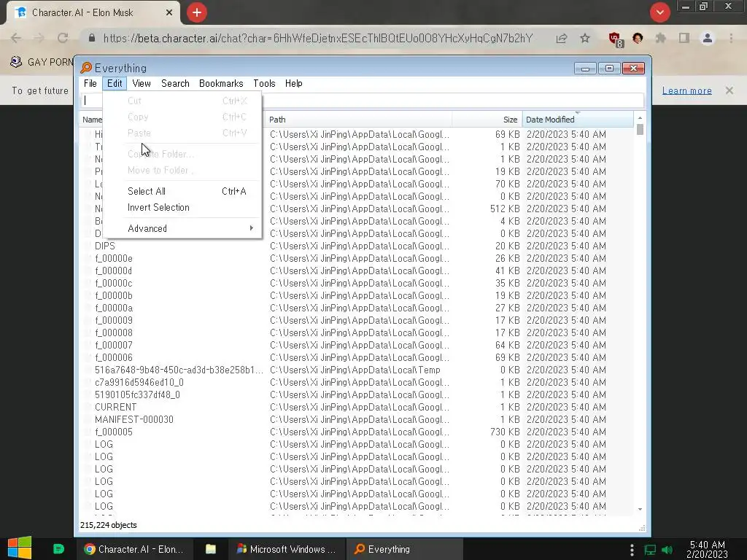Select file MANIFEST-000030
747x560 pixels.
click(134, 419)
